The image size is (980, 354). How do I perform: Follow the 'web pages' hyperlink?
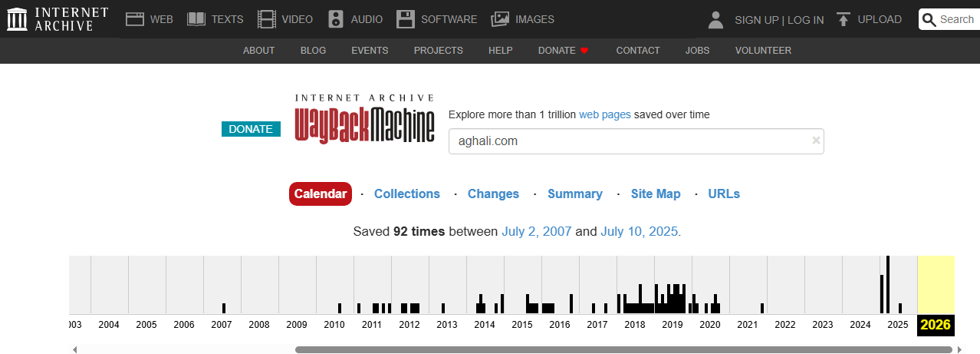[x=605, y=114]
